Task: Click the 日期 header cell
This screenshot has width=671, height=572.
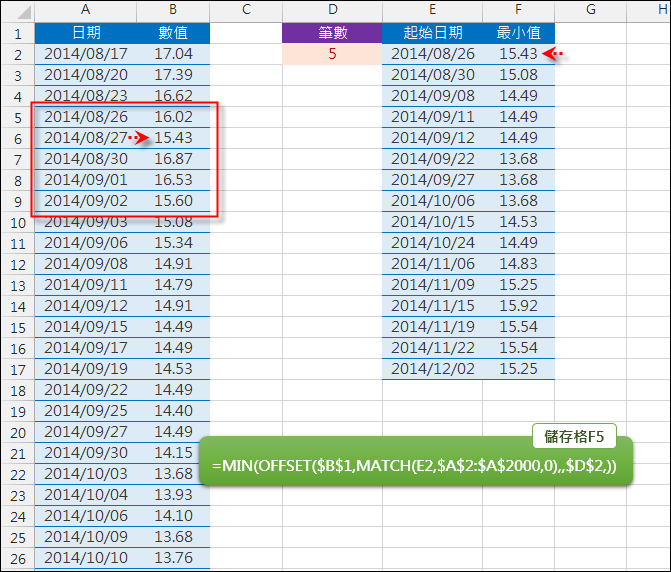Action: [86, 33]
